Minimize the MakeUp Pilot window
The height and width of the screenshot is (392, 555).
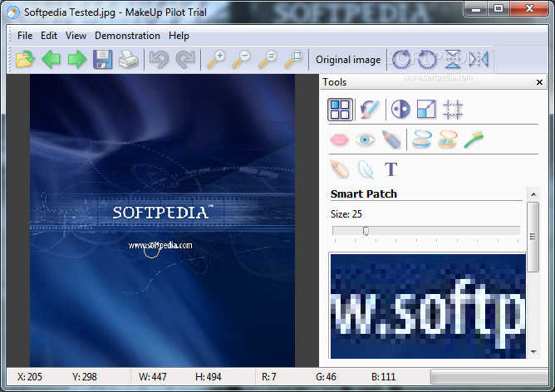tap(476, 9)
